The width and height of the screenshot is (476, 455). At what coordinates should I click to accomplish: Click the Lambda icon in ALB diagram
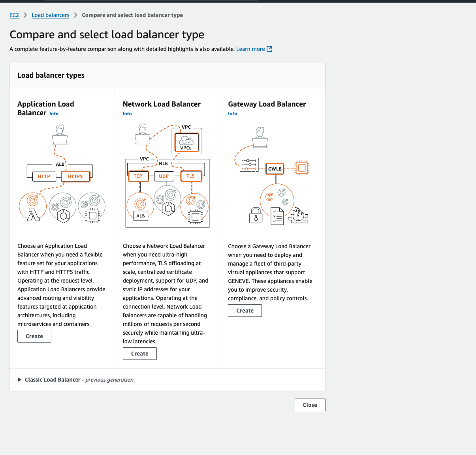(x=33, y=214)
